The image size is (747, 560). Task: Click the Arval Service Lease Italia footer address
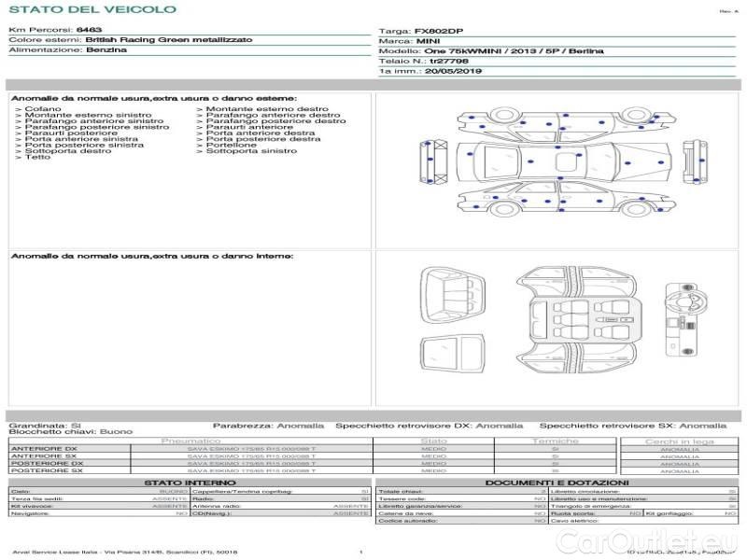coord(125,553)
